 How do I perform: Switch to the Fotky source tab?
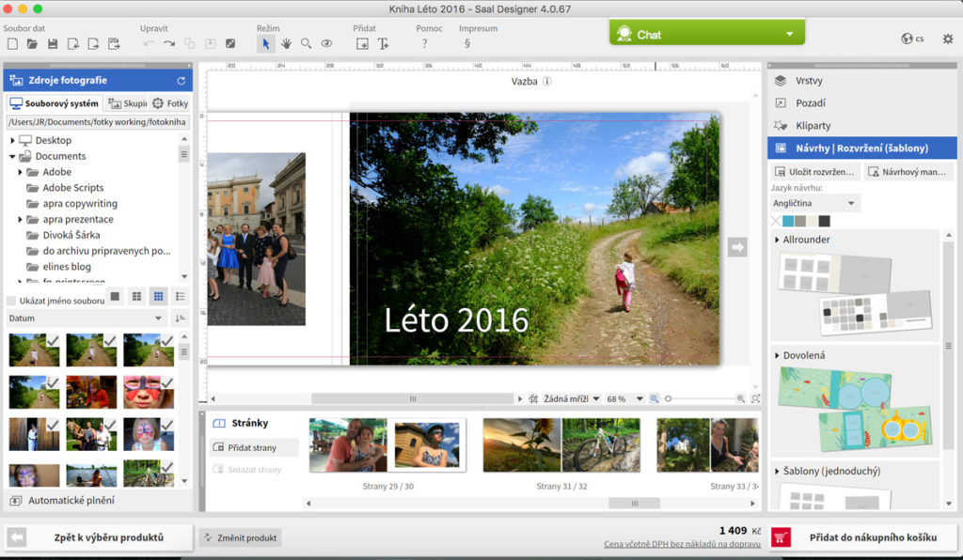[x=170, y=103]
